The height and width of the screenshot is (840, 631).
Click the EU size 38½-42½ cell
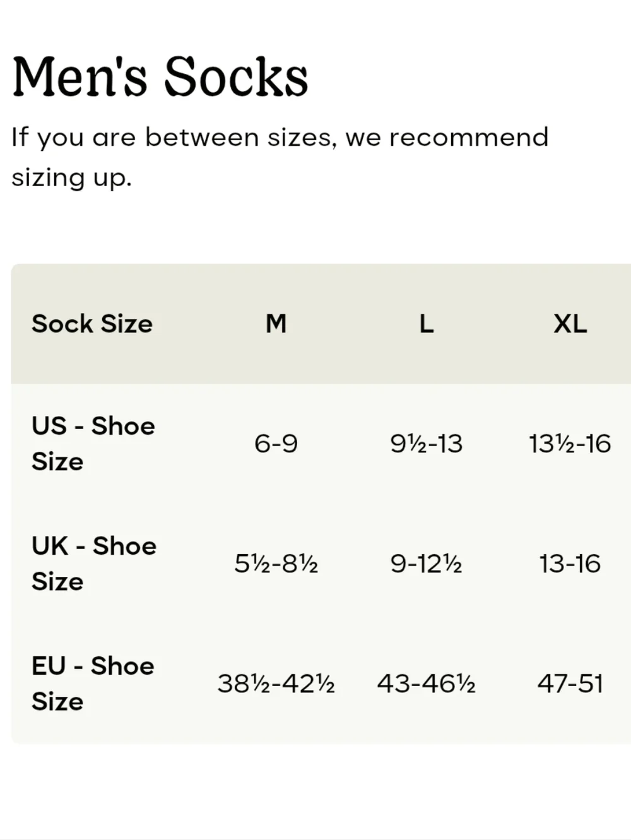coord(276,683)
